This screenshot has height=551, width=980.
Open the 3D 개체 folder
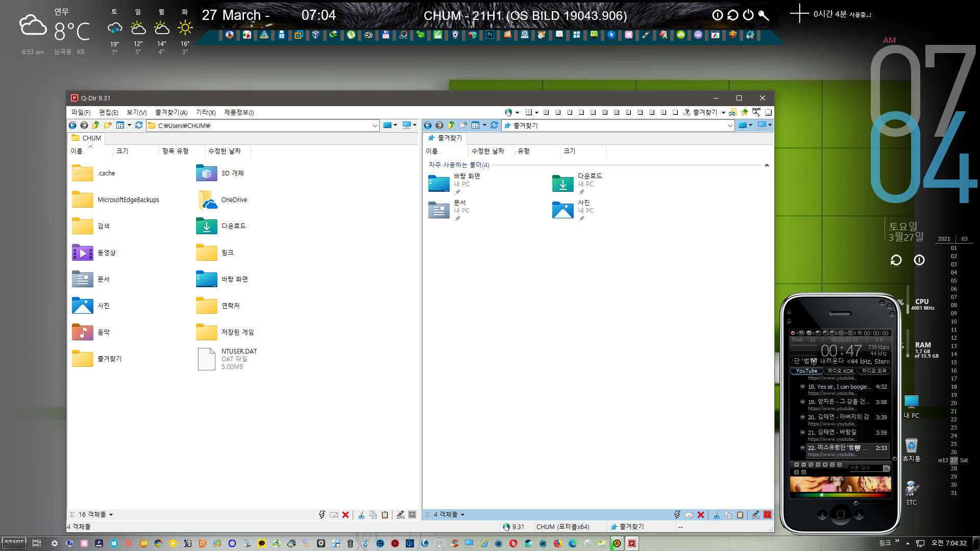pyautogui.click(x=220, y=173)
